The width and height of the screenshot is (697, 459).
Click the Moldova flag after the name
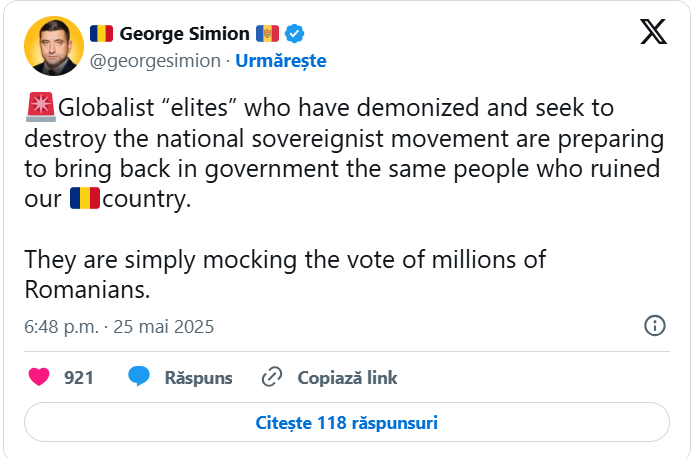coord(268,34)
